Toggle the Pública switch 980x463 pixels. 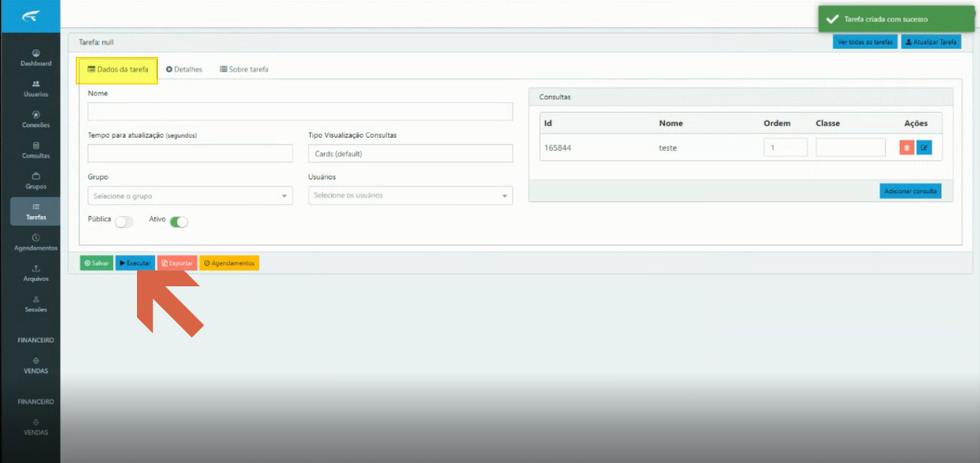(x=124, y=222)
